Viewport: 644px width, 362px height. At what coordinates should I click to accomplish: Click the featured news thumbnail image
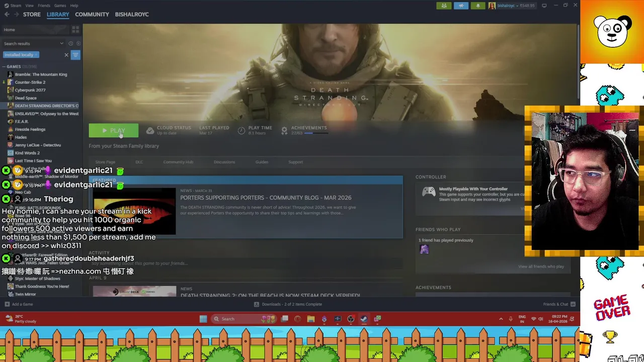[134, 211]
